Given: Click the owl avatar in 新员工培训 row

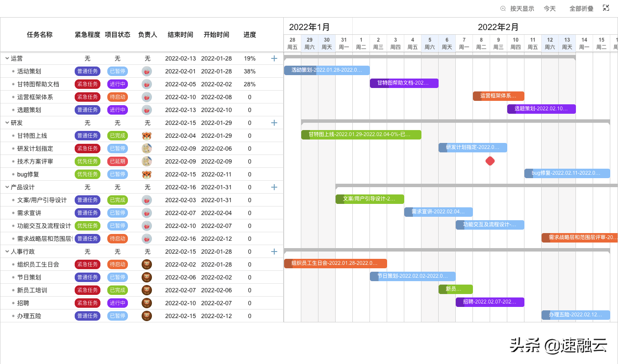Looking at the screenshot, I should coord(147,290).
